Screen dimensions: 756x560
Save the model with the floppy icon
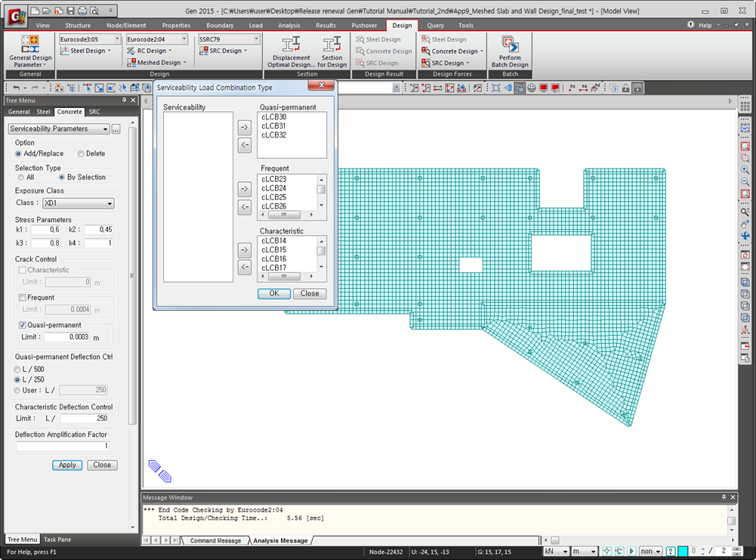[70, 11]
